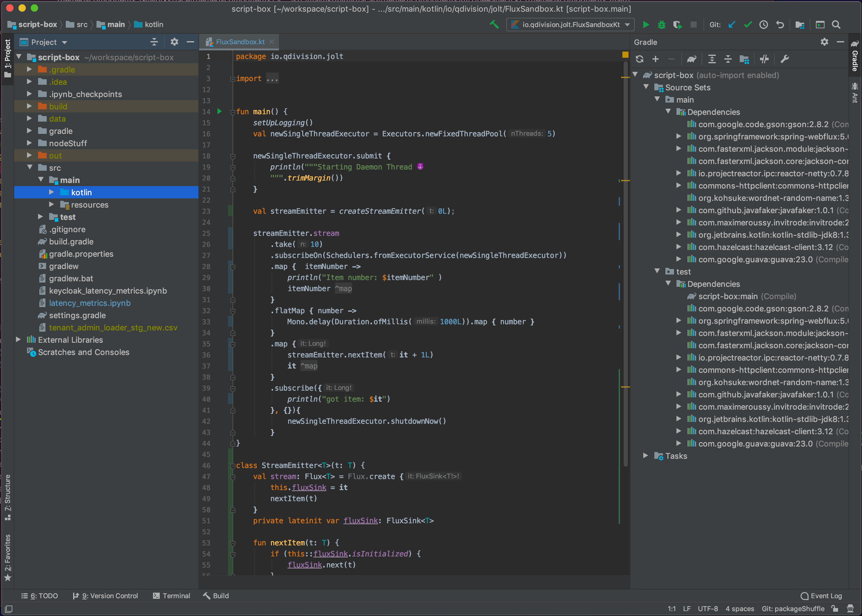Open Search Everywhere magnifier
The height and width of the screenshot is (616, 862).
click(x=836, y=25)
